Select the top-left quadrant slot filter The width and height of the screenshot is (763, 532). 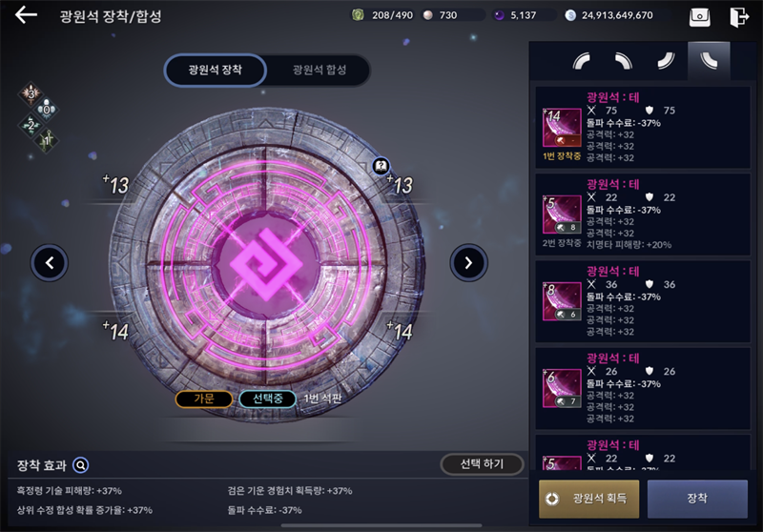point(582,61)
